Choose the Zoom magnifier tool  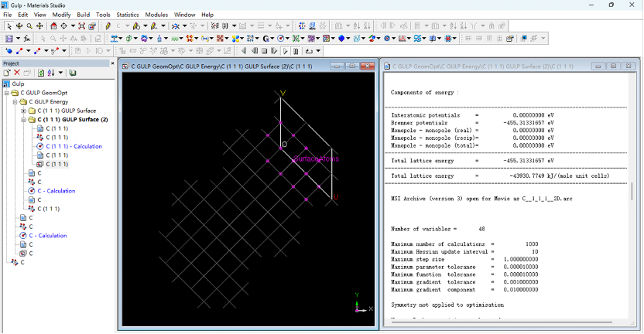[29, 26]
